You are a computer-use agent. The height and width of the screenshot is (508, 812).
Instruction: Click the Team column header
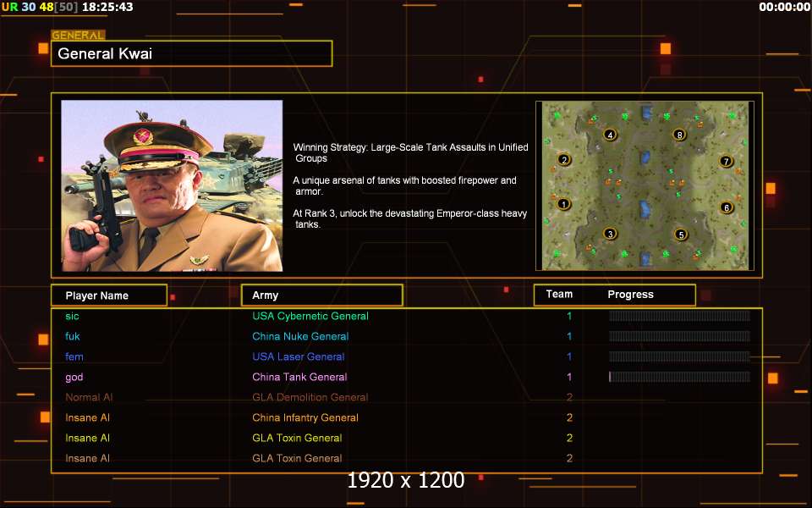click(x=559, y=294)
